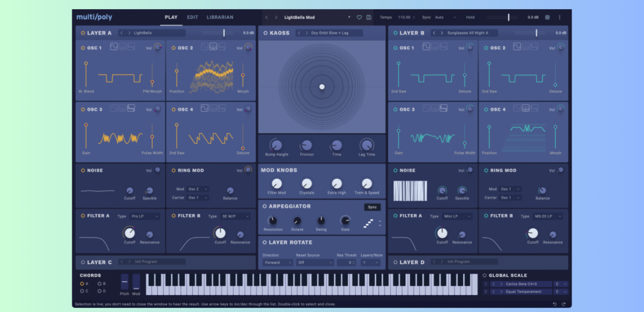Click the dice randomize icon in top bar
This screenshot has height=312, width=644.
[x=548, y=18]
